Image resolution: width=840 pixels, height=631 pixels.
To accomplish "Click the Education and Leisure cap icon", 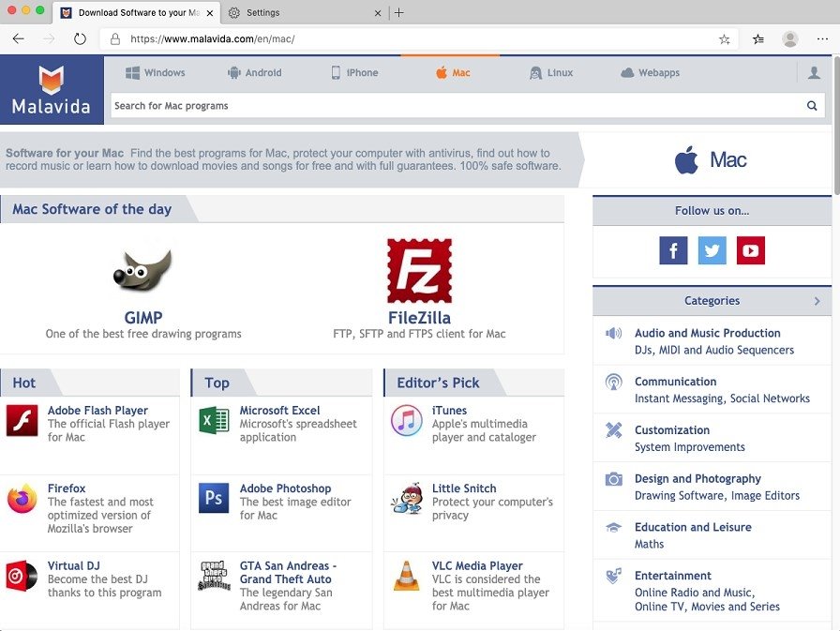I will pyautogui.click(x=613, y=528).
